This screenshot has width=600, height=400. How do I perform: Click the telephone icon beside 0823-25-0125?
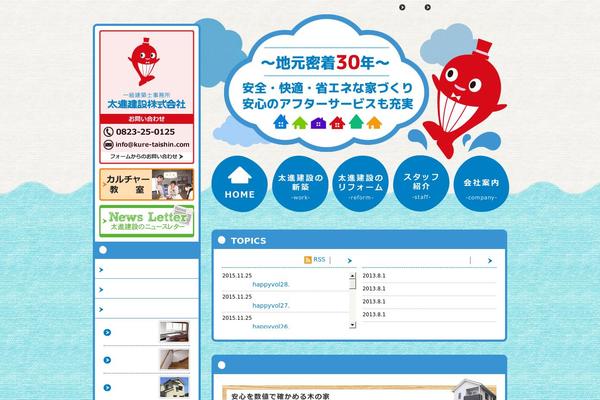pos(108,132)
